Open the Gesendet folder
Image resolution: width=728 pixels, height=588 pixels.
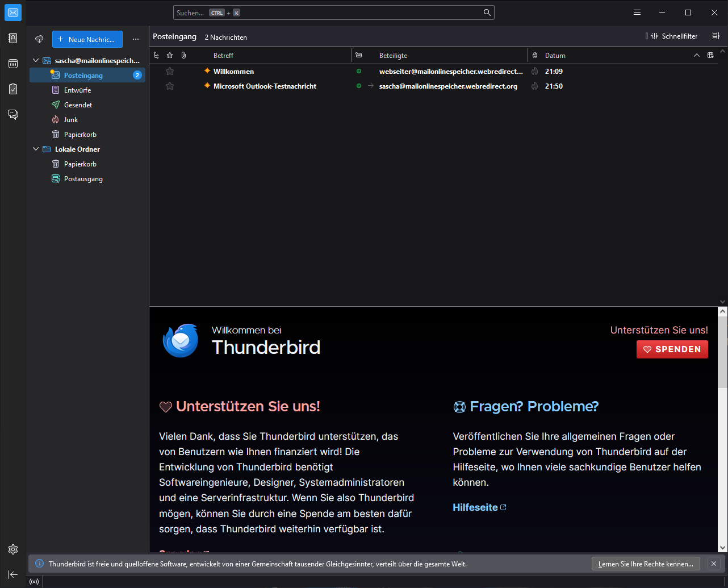pyautogui.click(x=87, y=105)
